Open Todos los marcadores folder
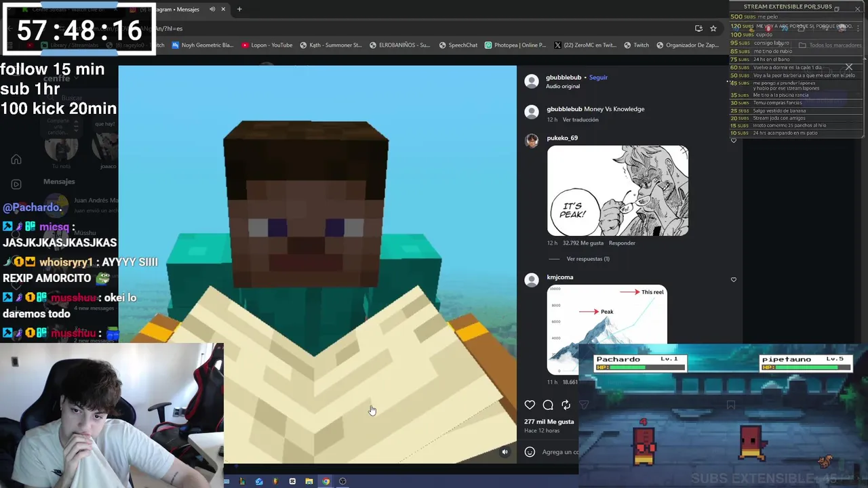This screenshot has width=868, height=488. point(830,45)
